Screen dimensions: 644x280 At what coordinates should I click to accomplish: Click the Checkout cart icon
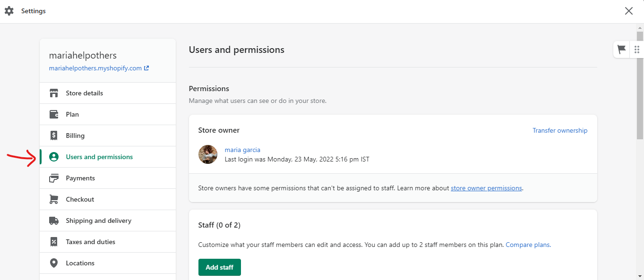pyautogui.click(x=54, y=199)
